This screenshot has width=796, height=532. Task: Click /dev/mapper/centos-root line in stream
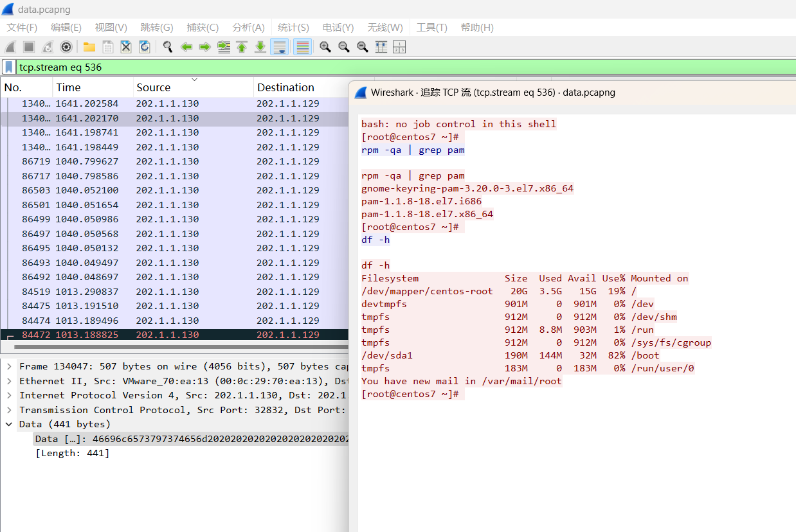pyautogui.click(x=499, y=291)
